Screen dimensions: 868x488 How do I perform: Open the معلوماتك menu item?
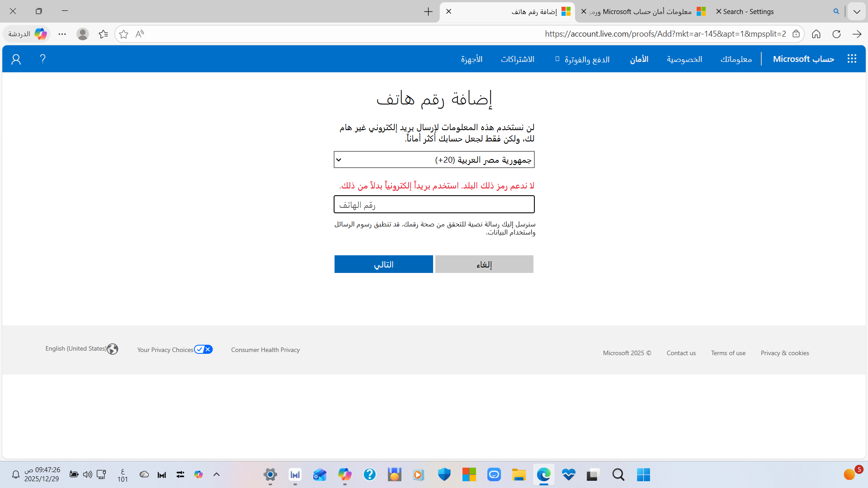click(x=736, y=59)
